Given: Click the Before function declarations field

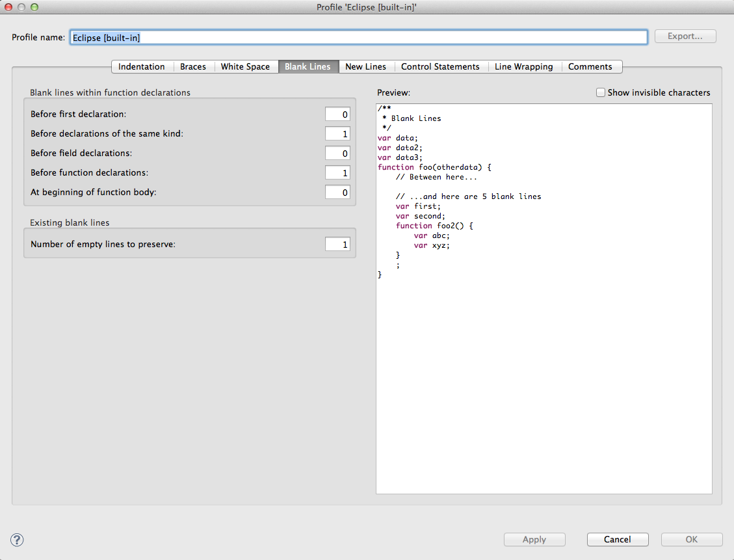Looking at the screenshot, I should 337,173.
